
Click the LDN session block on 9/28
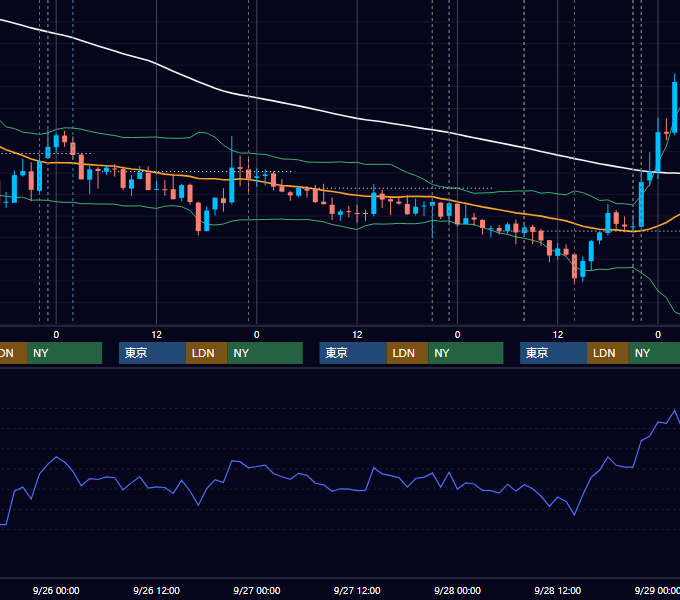tap(608, 353)
